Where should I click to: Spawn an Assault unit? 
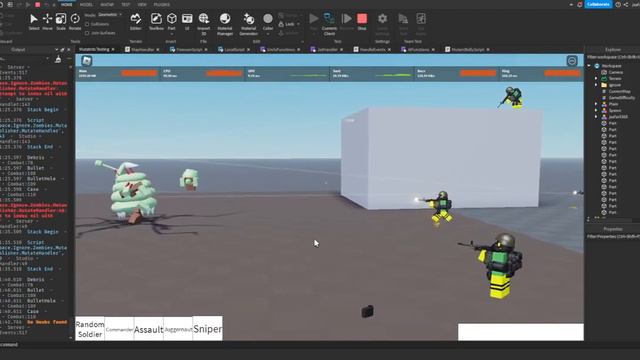[x=149, y=329]
